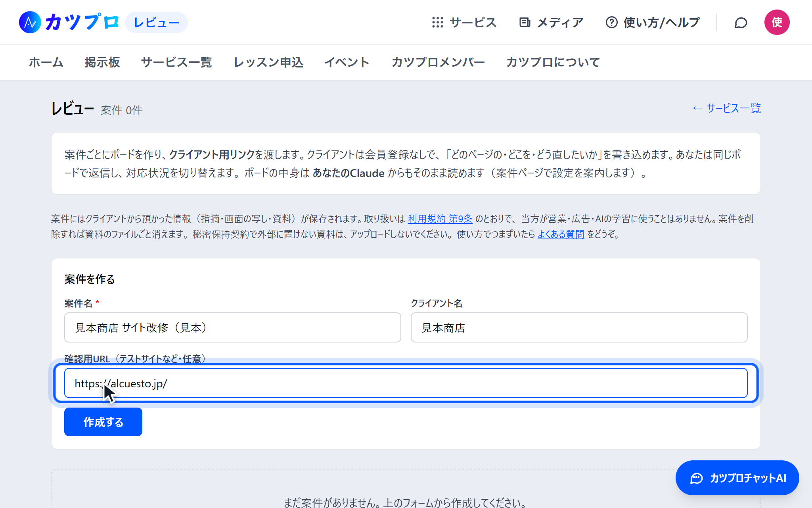Click the 案件名 input field
Screen dimensions: 812x508
(233, 327)
